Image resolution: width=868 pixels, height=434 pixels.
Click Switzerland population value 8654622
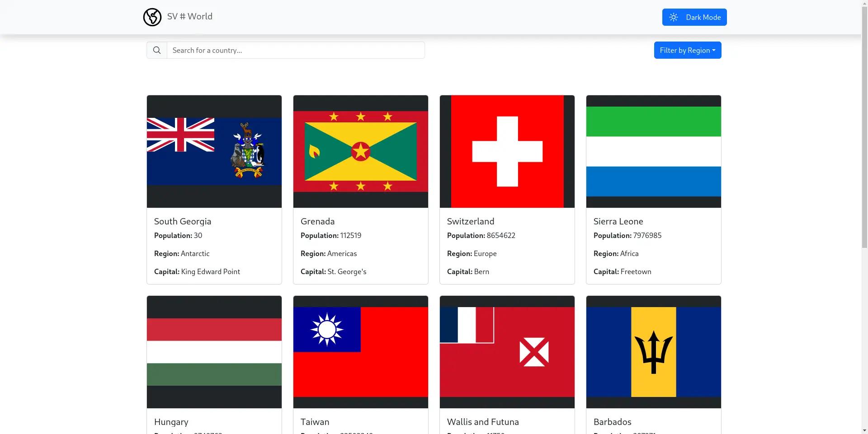(501, 235)
